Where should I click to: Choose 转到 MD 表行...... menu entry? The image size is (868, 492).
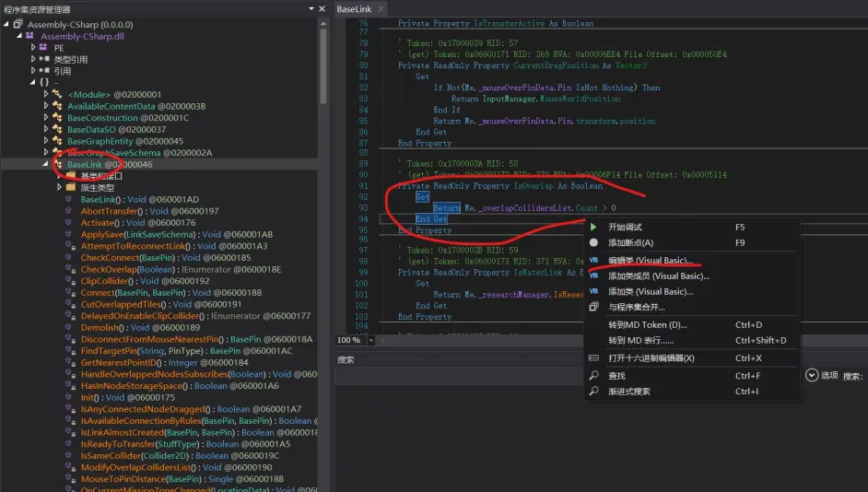[692, 340]
